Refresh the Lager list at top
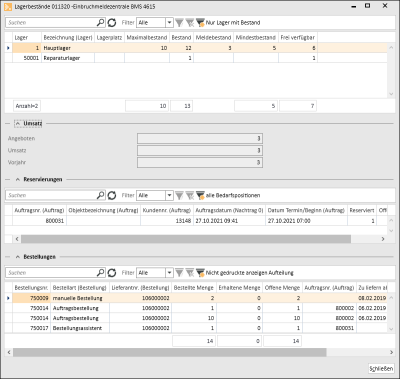This screenshot has width=400, height=380. pos(112,23)
